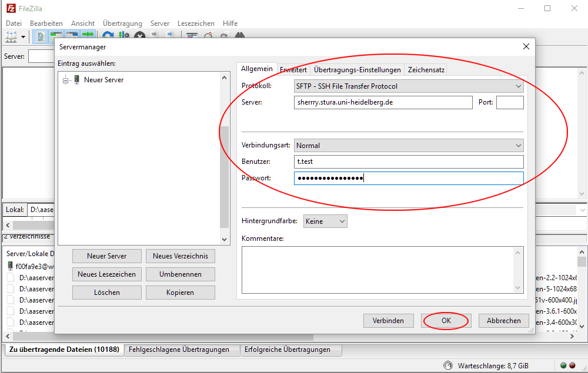This screenshot has height=373, width=588.
Task: Click the directory filter toolbar icon
Action: (192, 36)
